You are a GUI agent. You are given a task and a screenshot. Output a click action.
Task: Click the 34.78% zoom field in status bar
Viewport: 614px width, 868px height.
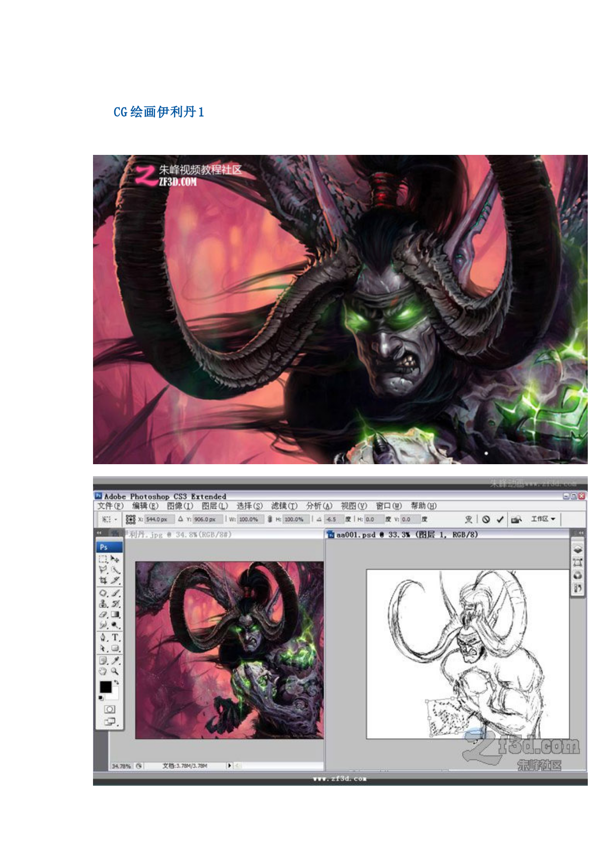122,766
